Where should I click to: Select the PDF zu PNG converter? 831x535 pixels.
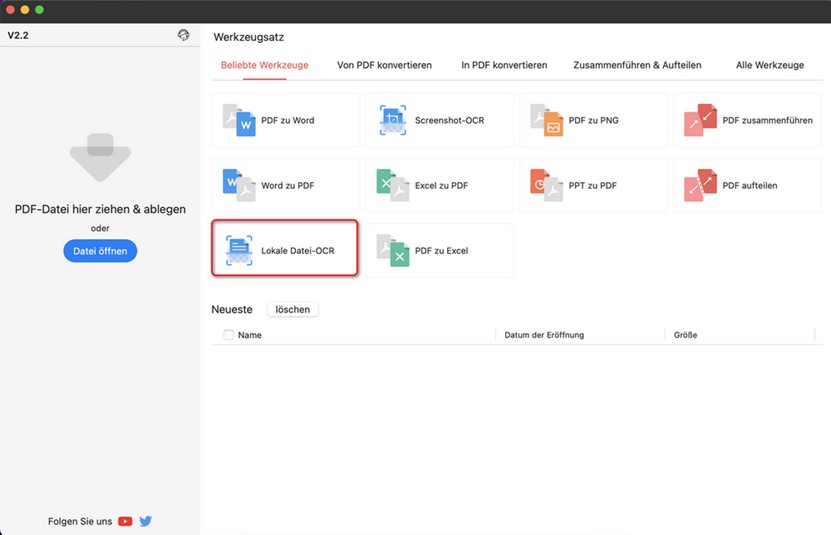(593, 120)
